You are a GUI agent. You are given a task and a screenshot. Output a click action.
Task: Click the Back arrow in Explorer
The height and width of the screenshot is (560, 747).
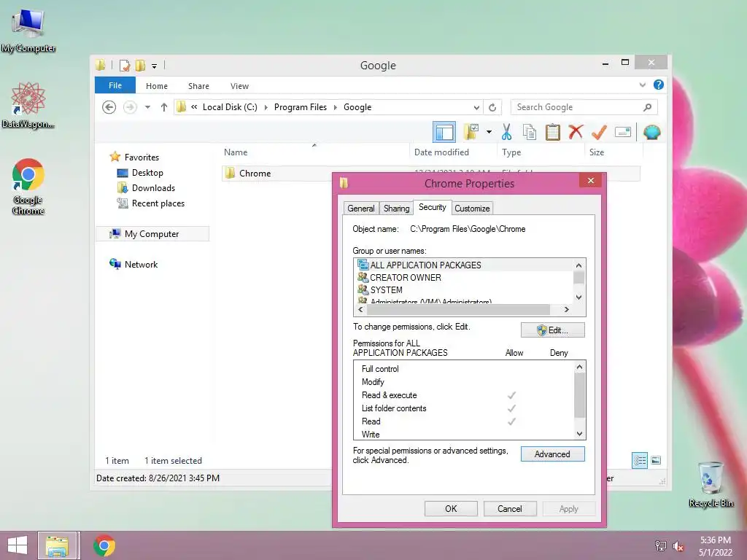[x=109, y=107]
